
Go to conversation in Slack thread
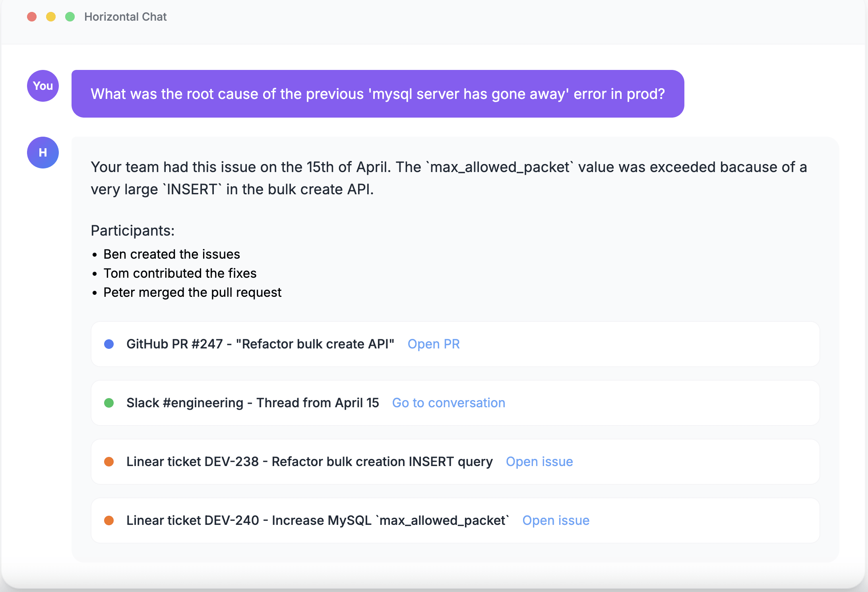[448, 403]
